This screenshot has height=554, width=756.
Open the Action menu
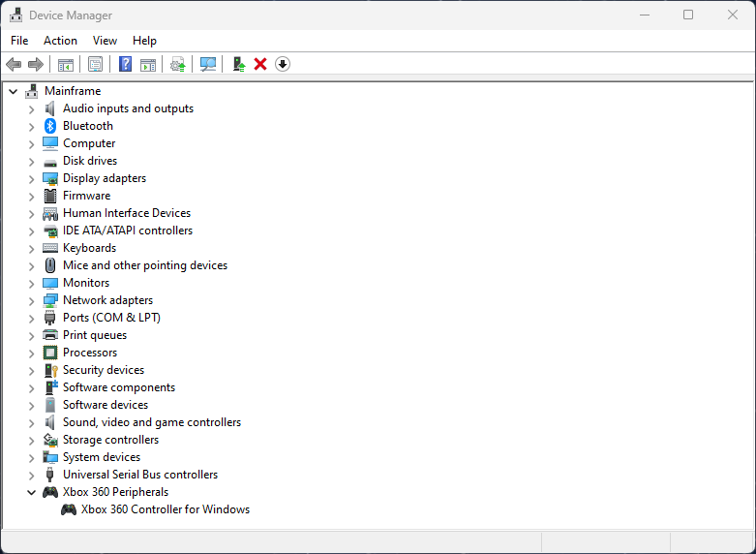coord(60,41)
